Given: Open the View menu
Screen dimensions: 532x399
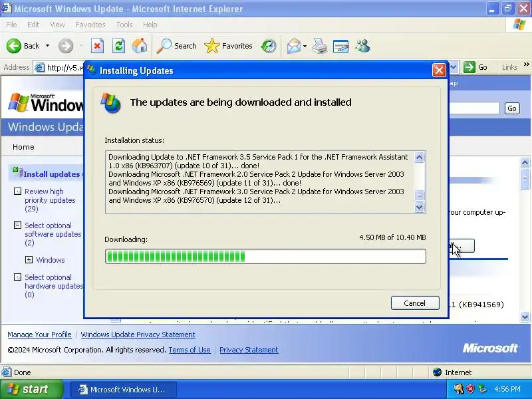Looking at the screenshot, I should (57, 25).
